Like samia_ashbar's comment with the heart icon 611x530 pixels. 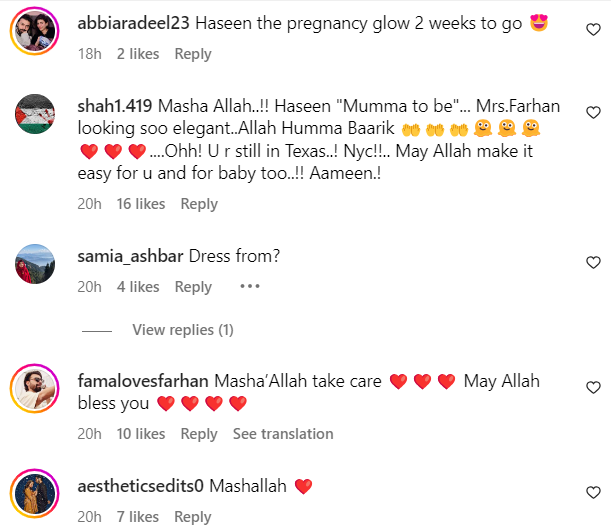coord(593,262)
